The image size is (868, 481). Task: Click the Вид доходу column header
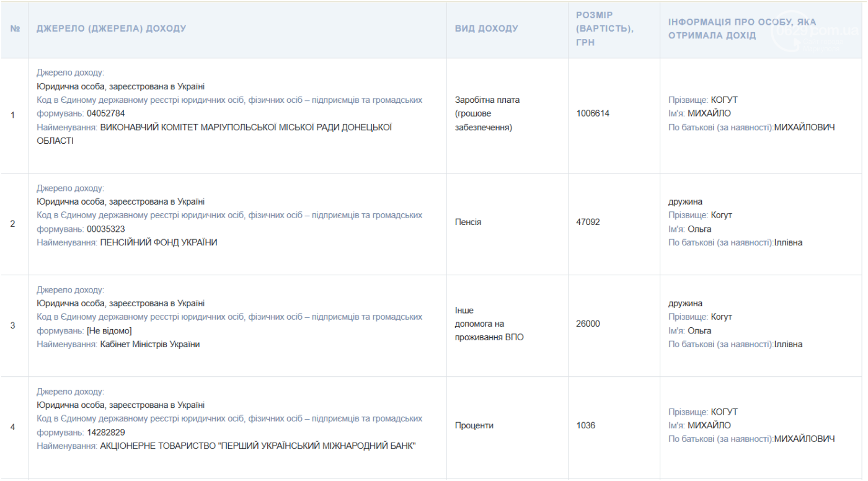click(x=486, y=29)
